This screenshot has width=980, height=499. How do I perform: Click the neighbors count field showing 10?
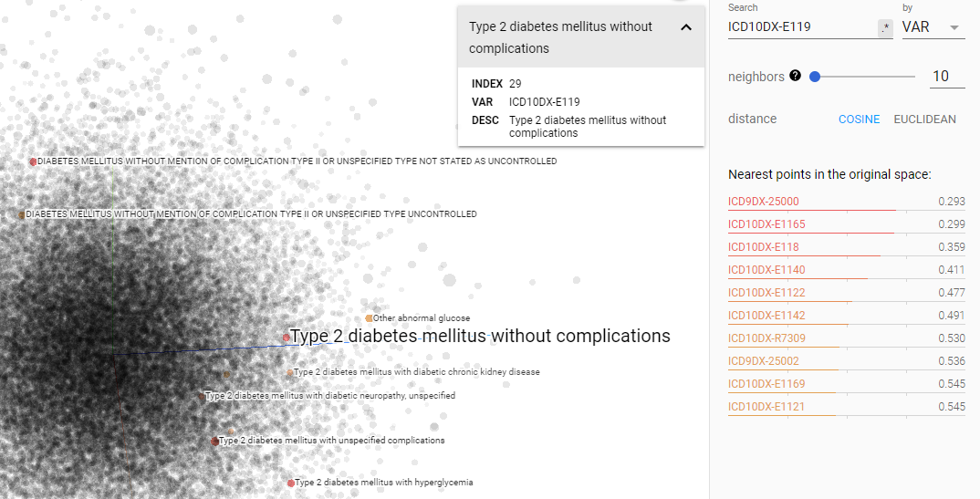(x=947, y=77)
